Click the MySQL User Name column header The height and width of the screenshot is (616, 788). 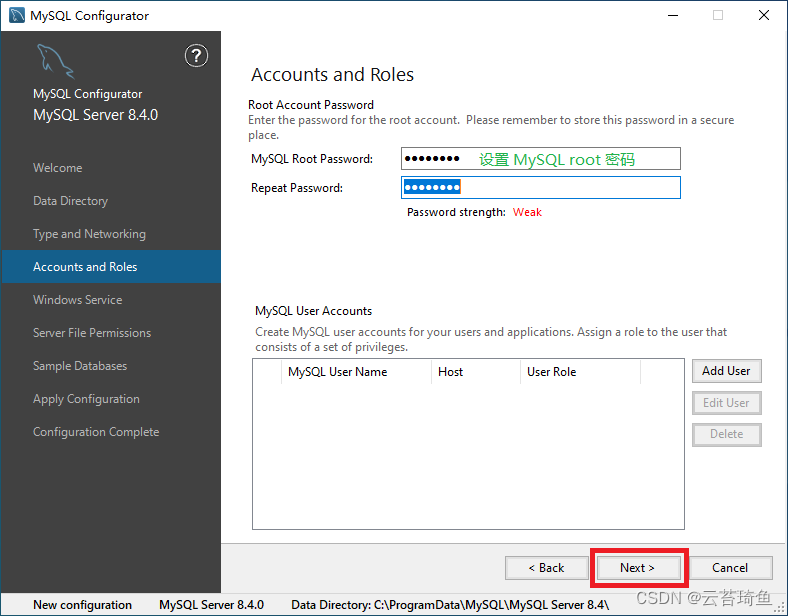[356, 372]
